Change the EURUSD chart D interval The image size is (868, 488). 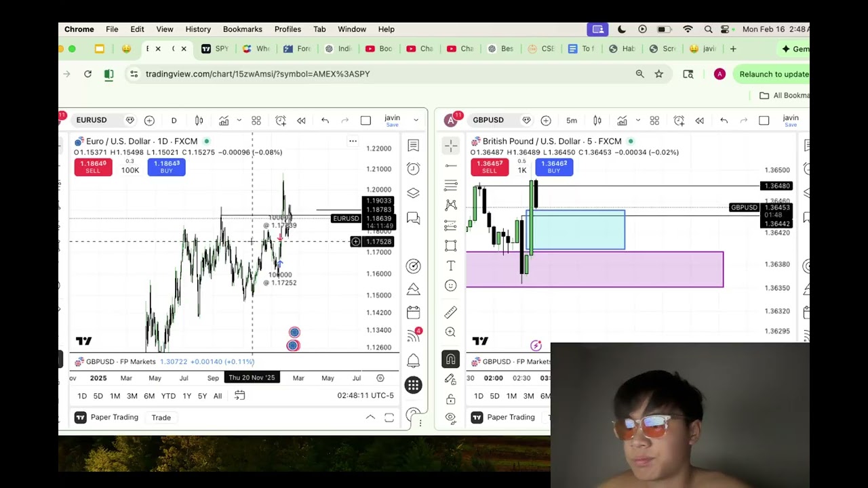pos(174,121)
